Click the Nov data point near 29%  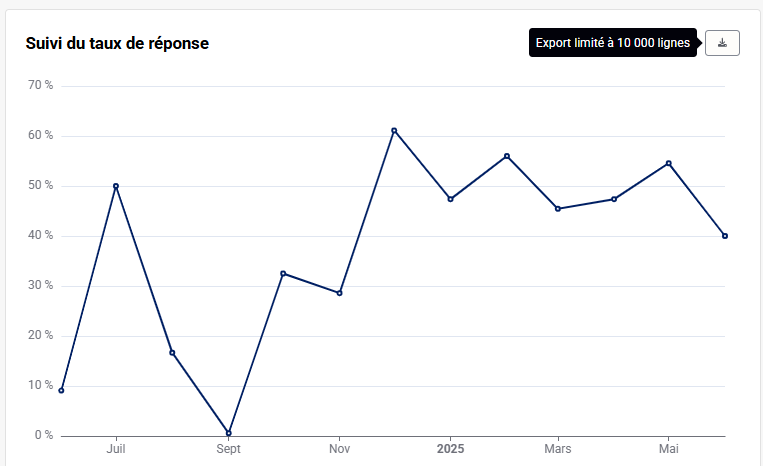pyautogui.click(x=340, y=293)
